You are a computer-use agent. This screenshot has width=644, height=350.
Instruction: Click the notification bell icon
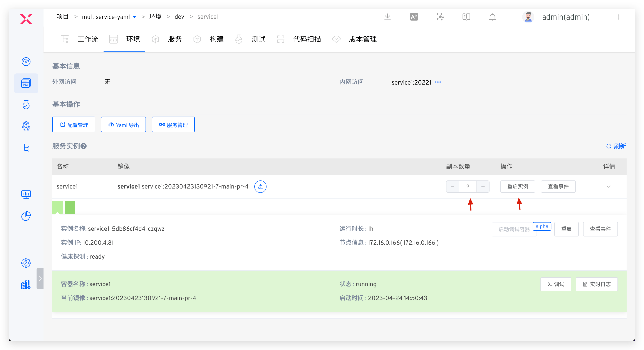click(x=493, y=17)
